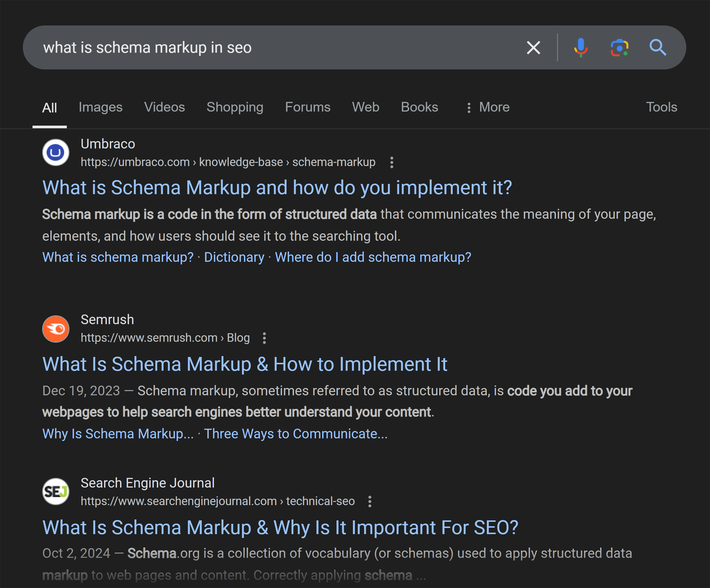710x588 pixels.
Task: Open 'What Is Schema Markup & Why Is It Important For SEO?'
Action: 280,528
